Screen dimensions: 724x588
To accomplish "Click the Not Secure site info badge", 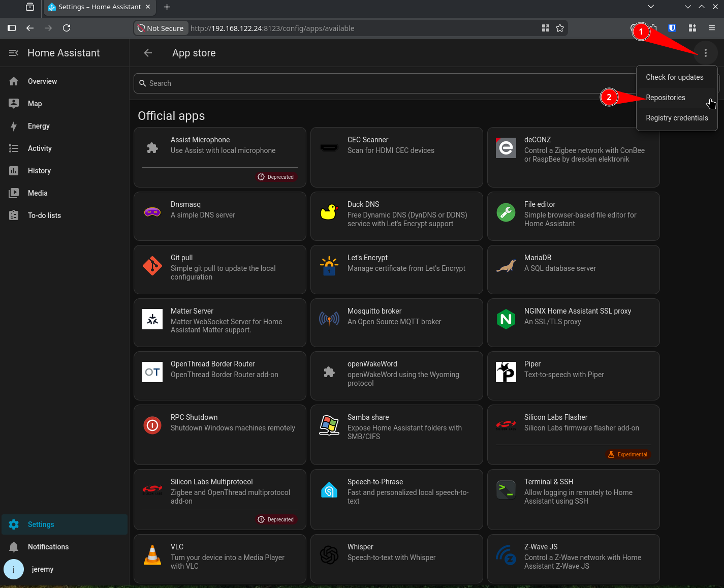I will click(161, 28).
